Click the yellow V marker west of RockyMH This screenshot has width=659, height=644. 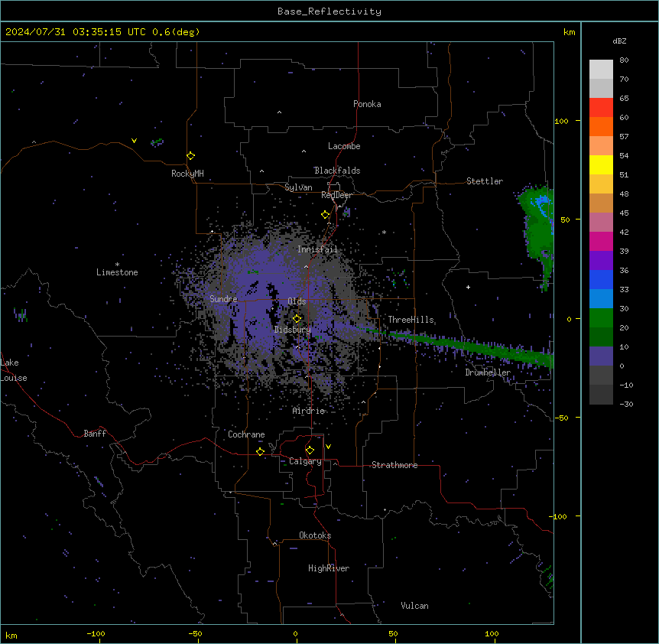134,141
